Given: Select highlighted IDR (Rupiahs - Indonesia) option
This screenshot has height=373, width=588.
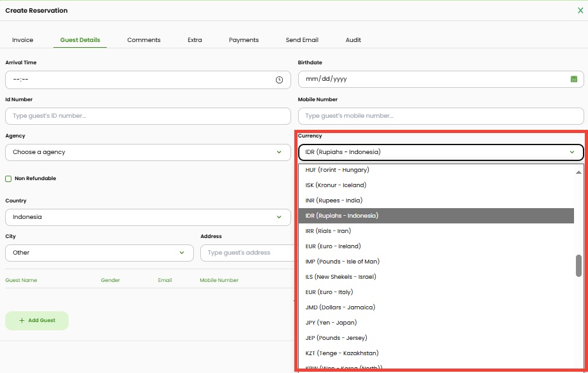Looking at the screenshot, I should tap(436, 216).
